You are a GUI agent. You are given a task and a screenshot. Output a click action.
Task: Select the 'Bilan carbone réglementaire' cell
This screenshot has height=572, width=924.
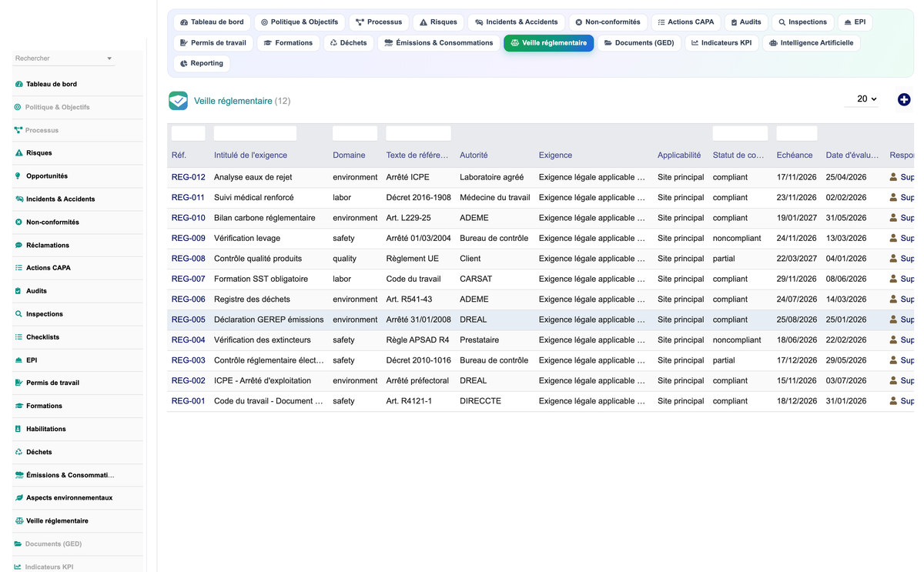pos(265,218)
